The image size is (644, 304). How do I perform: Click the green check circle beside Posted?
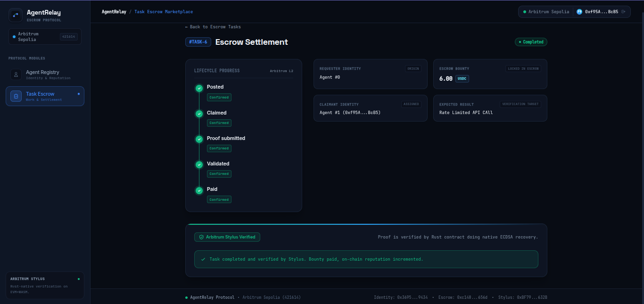tap(199, 88)
